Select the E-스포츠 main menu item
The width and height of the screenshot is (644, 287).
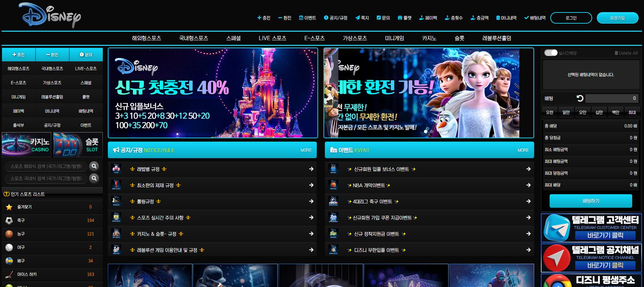[x=314, y=38]
